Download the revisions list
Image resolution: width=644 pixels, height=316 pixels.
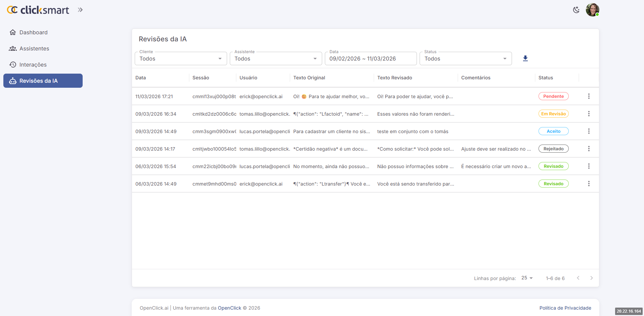(x=525, y=58)
